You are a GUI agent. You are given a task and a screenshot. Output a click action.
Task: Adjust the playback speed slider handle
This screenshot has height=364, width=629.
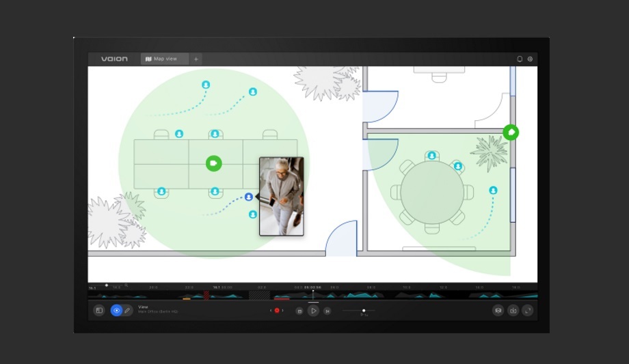(x=364, y=310)
